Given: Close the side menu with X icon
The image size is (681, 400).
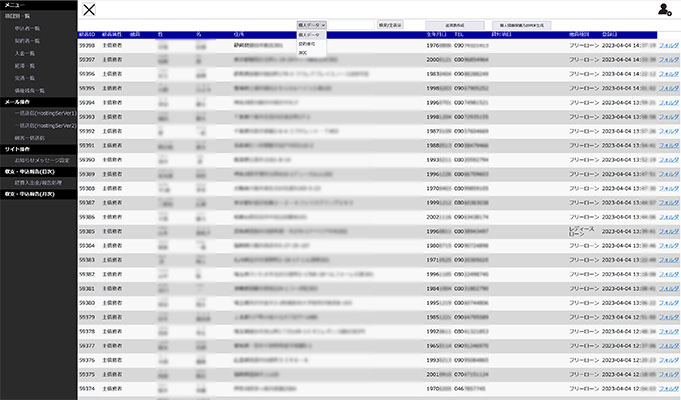Looking at the screenshot, I should coord(90,10).
